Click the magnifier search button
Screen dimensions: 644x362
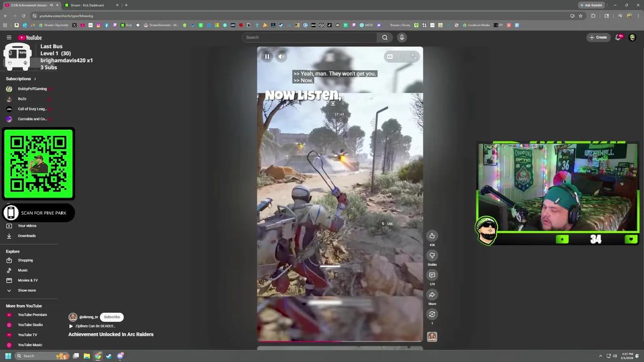coord(385,37)
